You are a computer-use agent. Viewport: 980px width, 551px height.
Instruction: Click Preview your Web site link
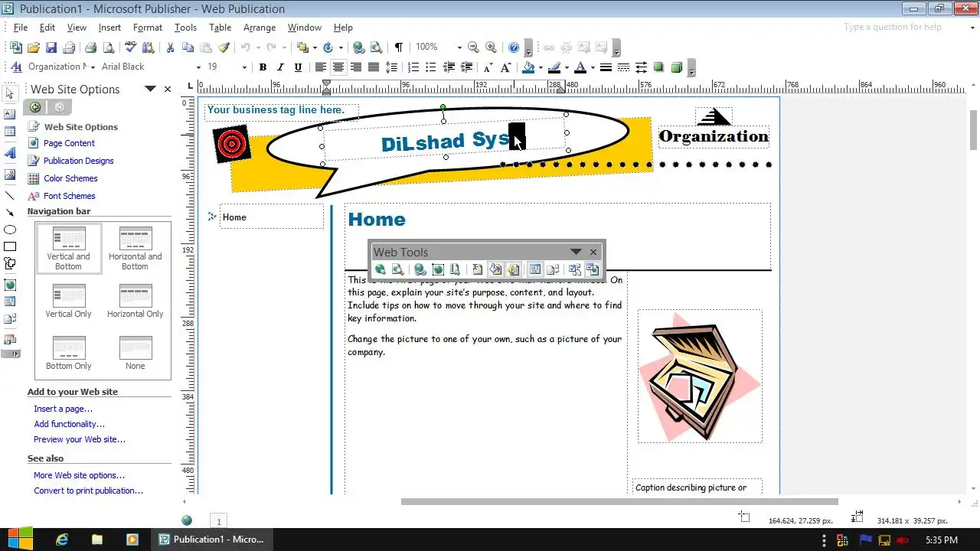[80, 439]
